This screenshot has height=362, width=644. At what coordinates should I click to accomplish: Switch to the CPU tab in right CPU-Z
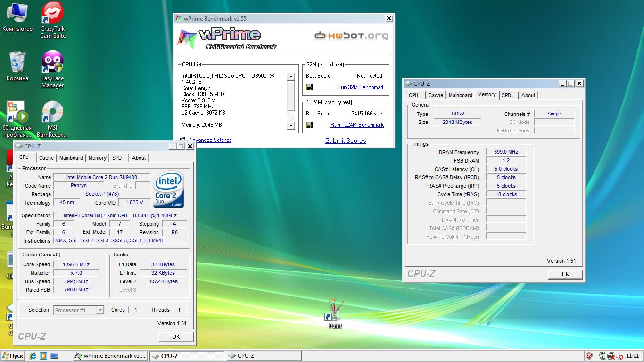pyautogui.click(x=413, y=95)
